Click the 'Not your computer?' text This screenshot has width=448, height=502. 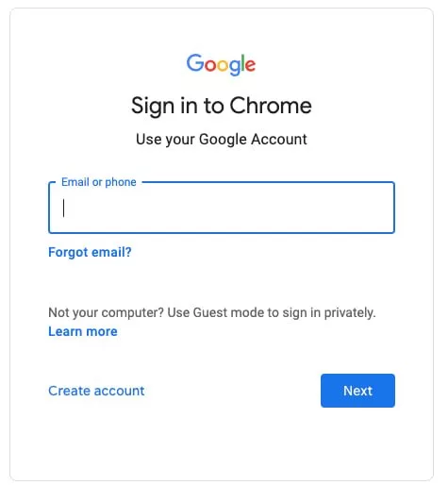pyautogui.click(x=107, y=312)
